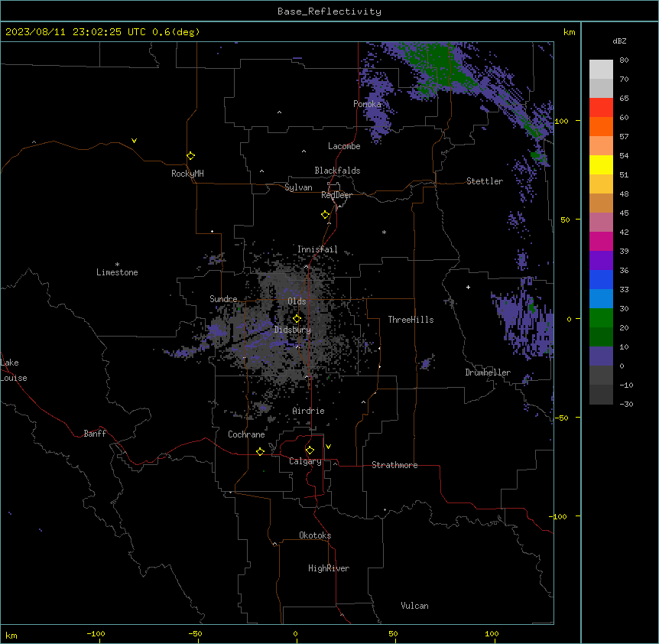This screenshot has height=644, width=659.
Task: Click the Ponoka town label
Action: tap(367, 104)
